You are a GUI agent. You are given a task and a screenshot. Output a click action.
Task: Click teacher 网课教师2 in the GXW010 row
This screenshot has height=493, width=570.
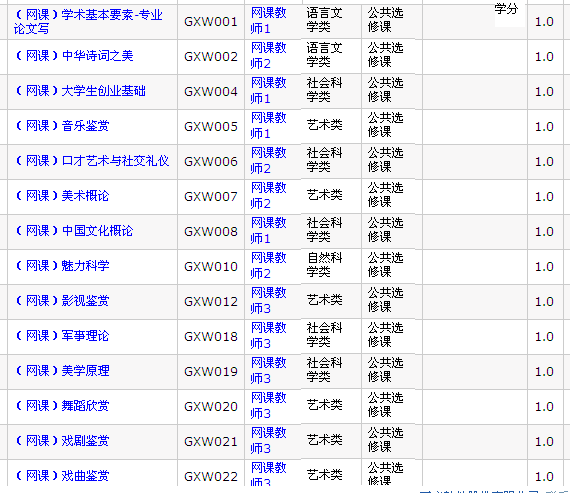tap(269, 265)
